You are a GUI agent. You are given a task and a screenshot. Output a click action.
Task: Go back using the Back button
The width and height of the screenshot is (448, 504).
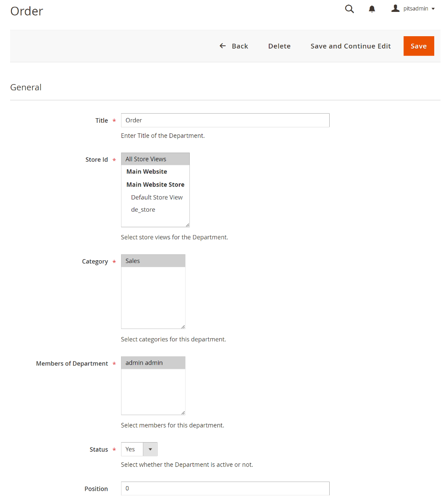click(x=234, y=46)
